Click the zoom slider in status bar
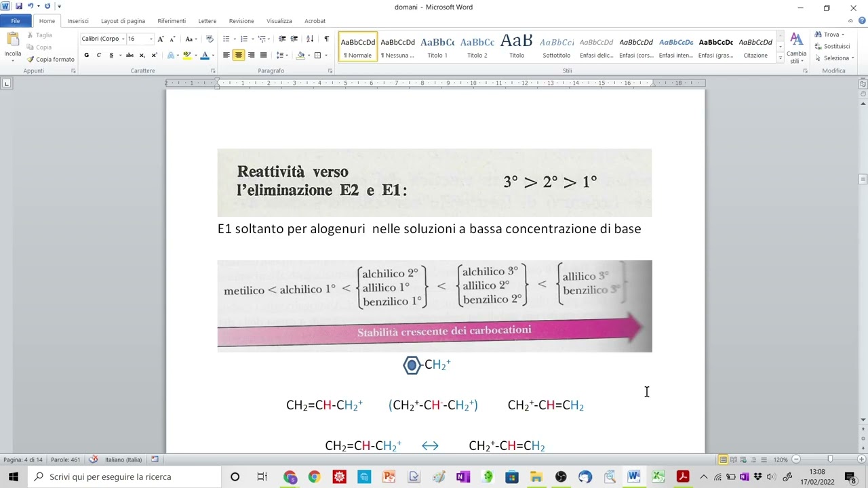 point(830,460)
